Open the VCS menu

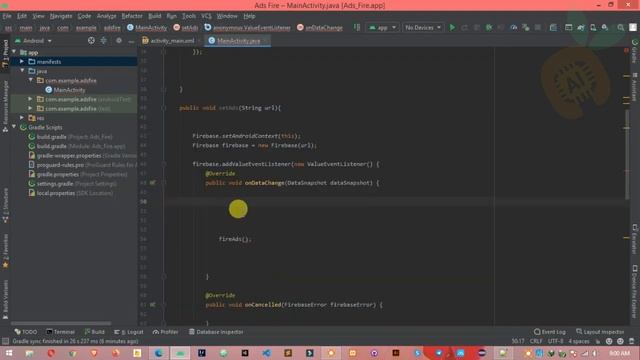pyautogui.click(x=206, y=16)
